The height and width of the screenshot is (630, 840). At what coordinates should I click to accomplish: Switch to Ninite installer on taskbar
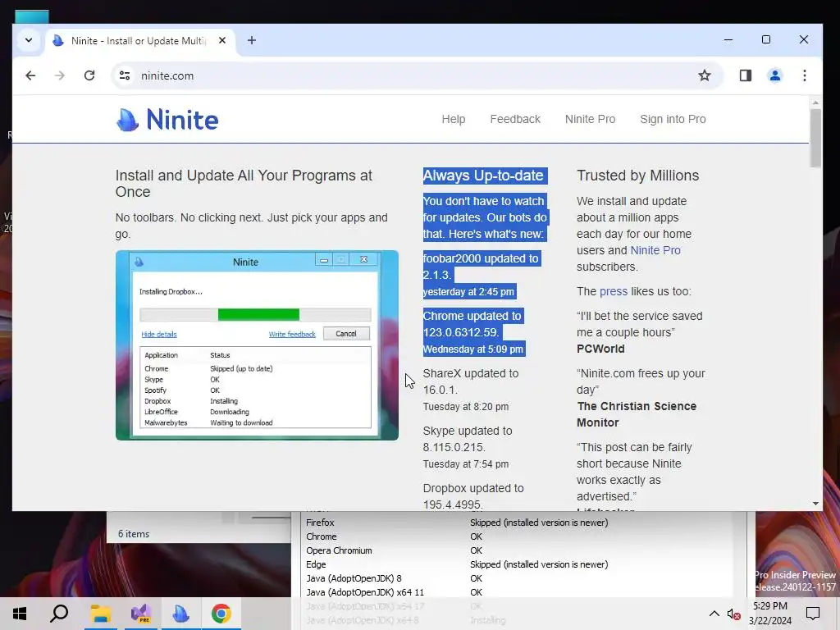coord(181,614)
